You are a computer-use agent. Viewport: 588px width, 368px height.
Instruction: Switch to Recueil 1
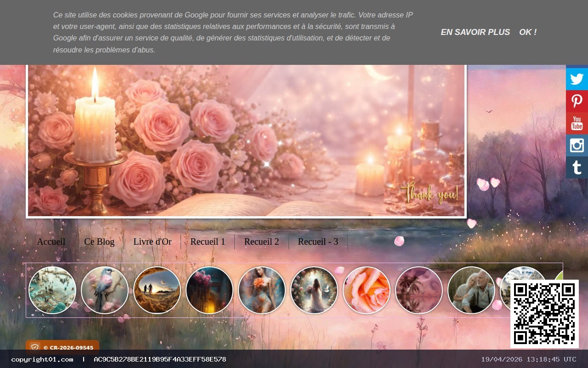[207, 241]
